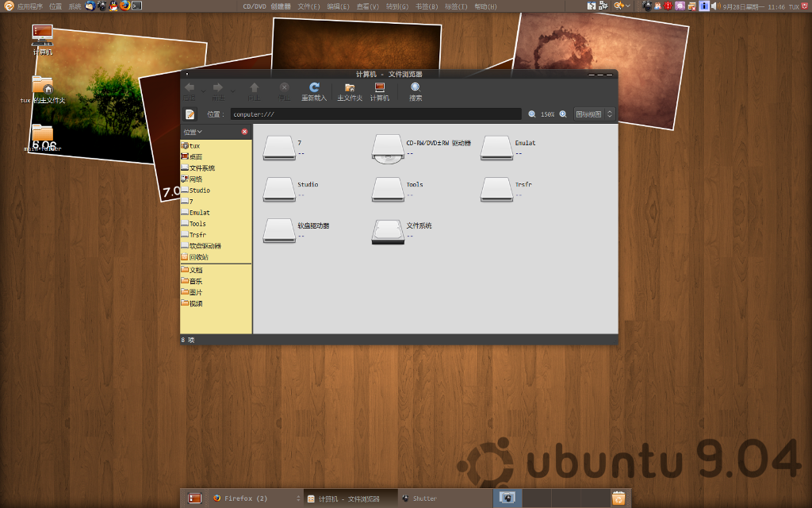812x508 pixels.
Task: Select the File System (文件系统) disk icon
Action: click(x=388, y=231)
